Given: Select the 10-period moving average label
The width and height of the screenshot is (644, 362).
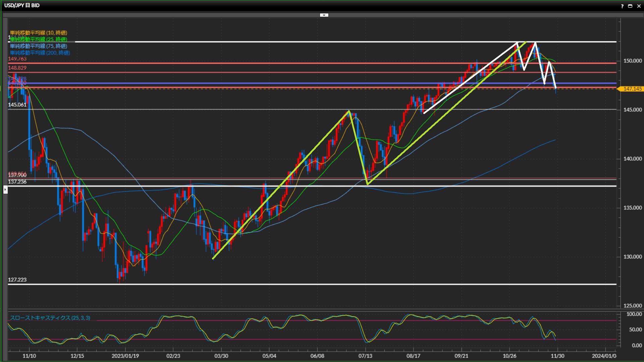Looking at the screenshot, I should [x=39, y=33].
